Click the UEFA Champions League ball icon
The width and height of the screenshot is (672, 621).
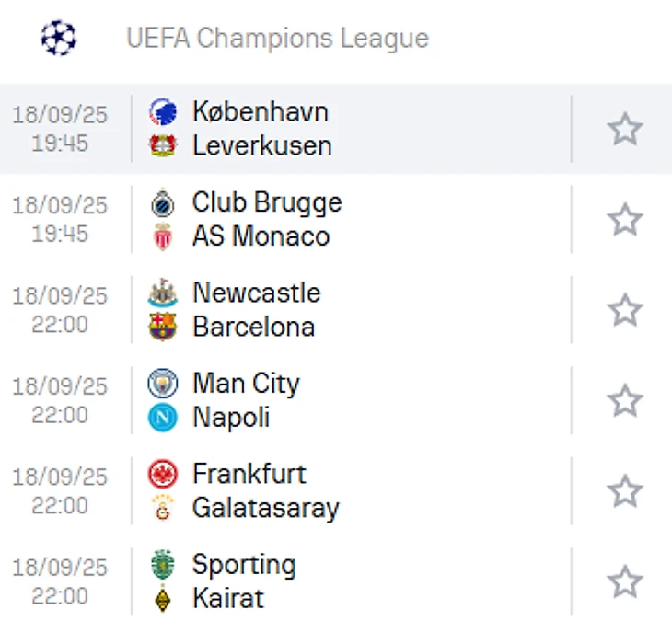[59, 39]
